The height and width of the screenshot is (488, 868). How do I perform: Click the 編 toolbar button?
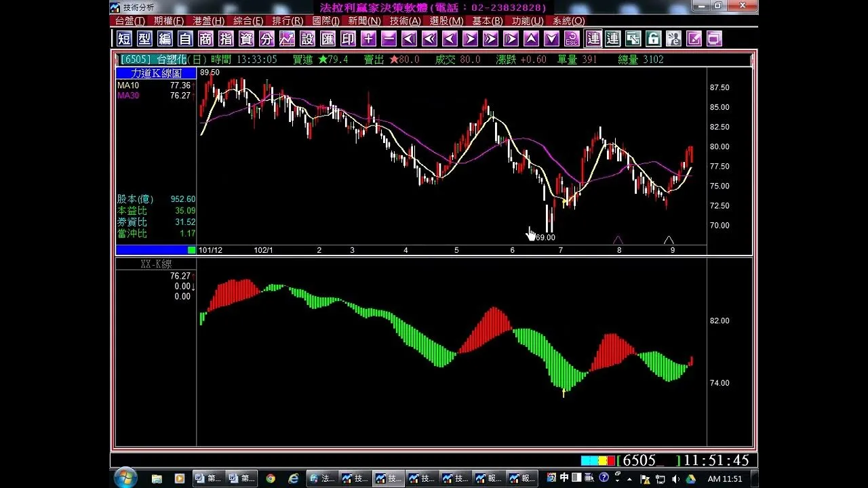[165, 39]
